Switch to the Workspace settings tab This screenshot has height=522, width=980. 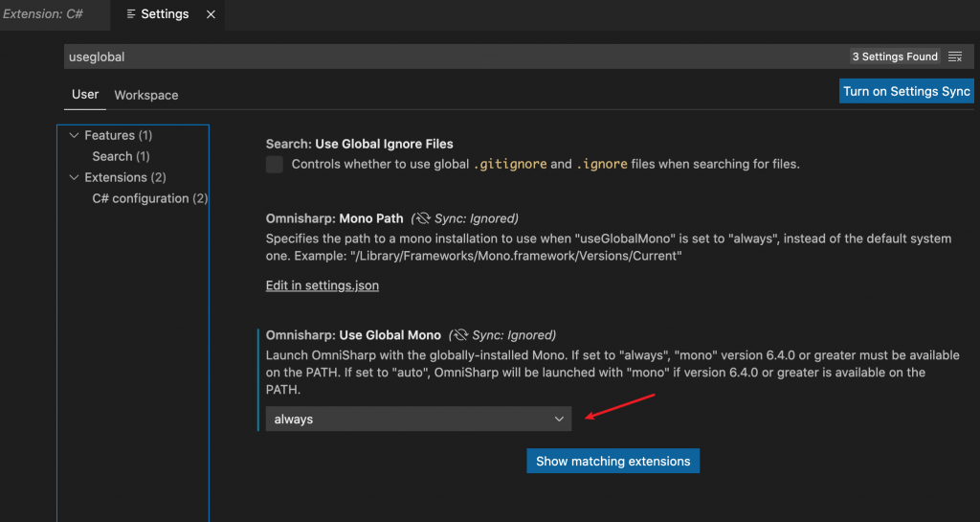pyautogui.click(x=146, y=95)
